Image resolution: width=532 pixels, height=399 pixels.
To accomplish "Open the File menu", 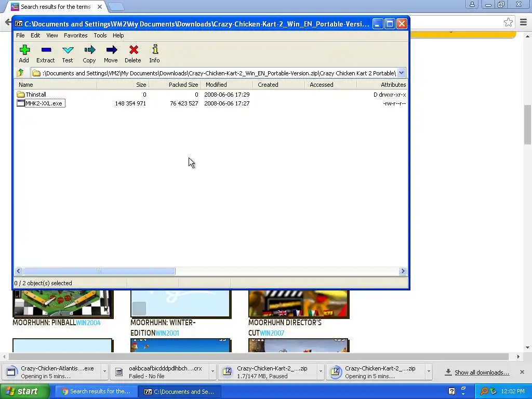I will tap(20, 35).
